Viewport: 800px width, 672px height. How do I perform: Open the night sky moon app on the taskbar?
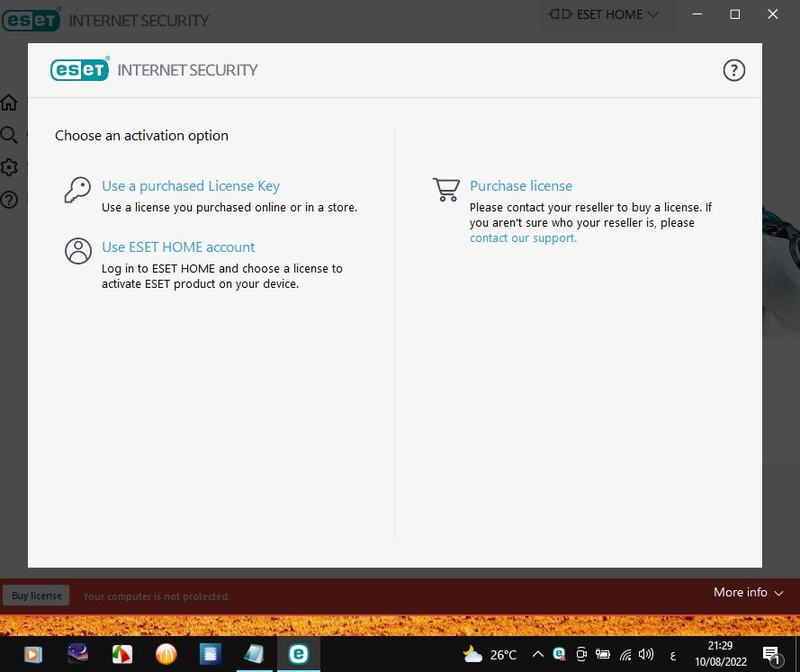(77, 654)
